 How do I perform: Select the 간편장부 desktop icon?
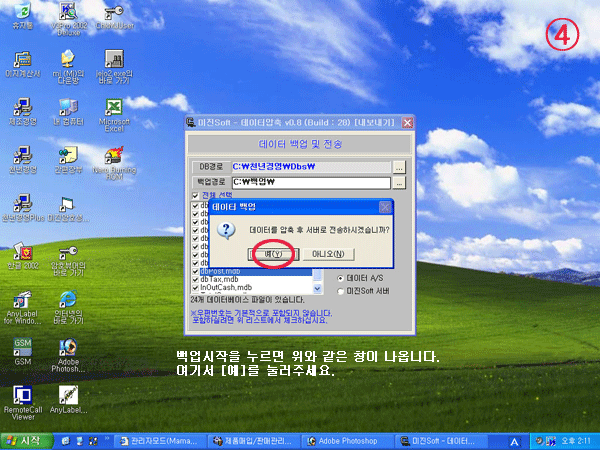coord(68,160)
